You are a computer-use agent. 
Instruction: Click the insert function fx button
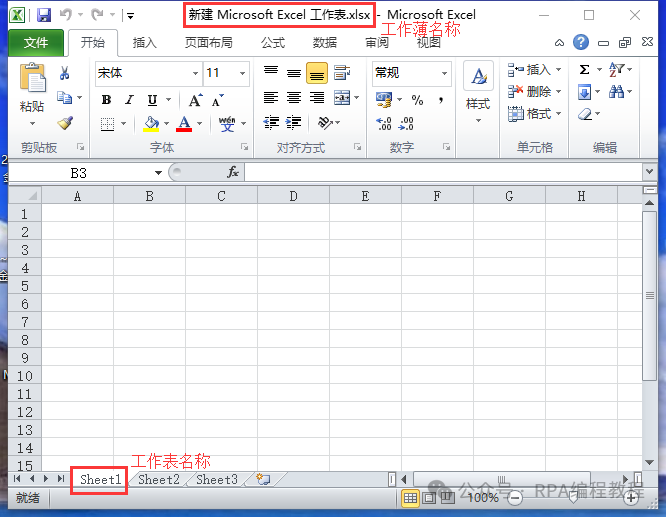tap(233, 172)
